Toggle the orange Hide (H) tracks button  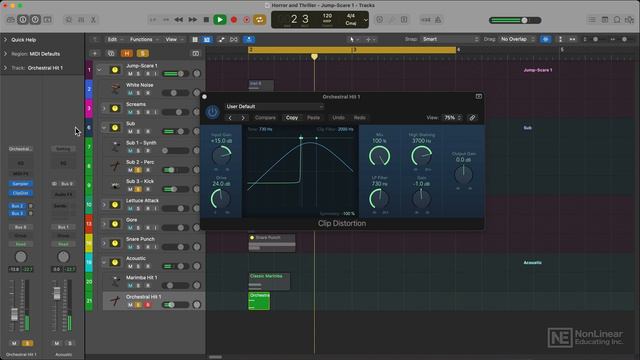tap(127, 53)
